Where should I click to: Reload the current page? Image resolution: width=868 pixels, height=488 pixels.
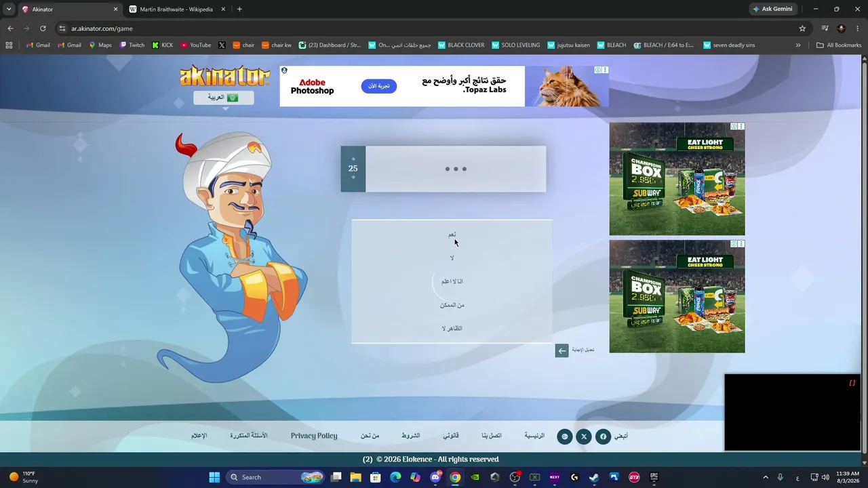pyautogui.click(x=43, y=28)
